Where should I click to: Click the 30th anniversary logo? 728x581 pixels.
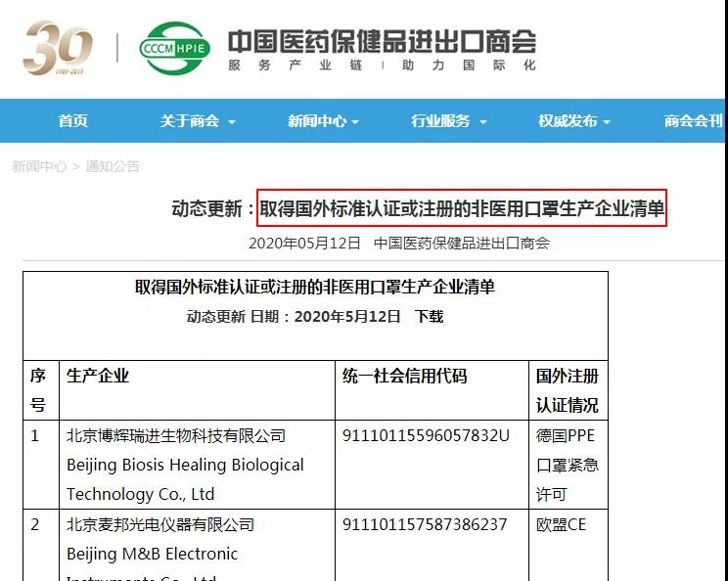58,47
